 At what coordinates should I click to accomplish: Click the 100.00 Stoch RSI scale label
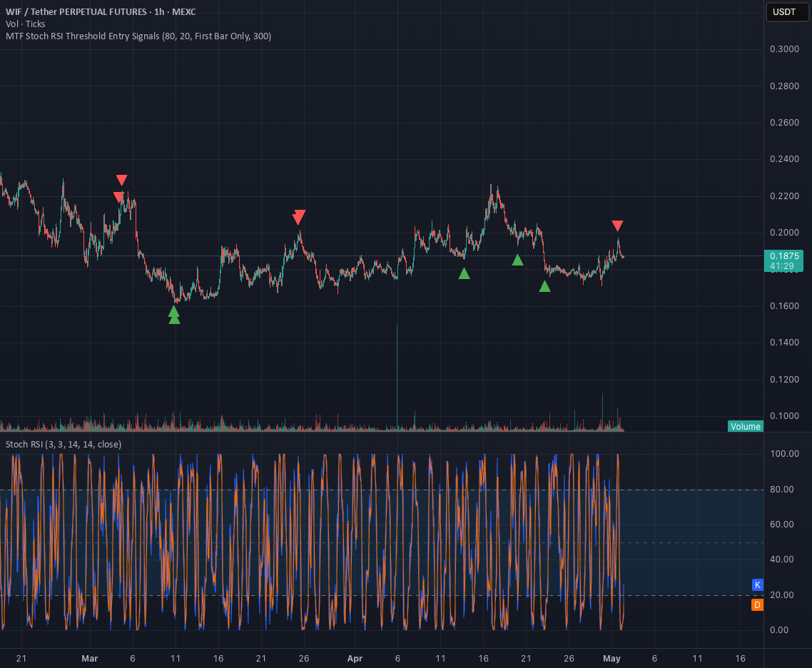pyautogui.click(x=784, y=454)
